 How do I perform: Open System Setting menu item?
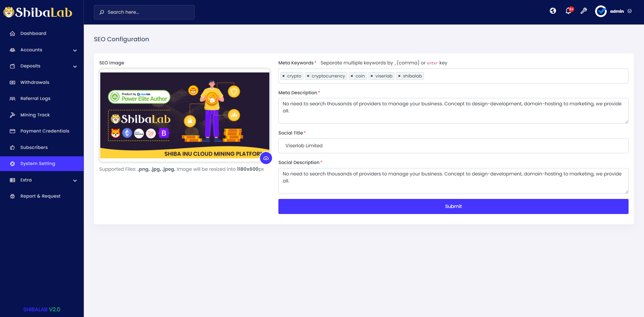click(42, 164)
